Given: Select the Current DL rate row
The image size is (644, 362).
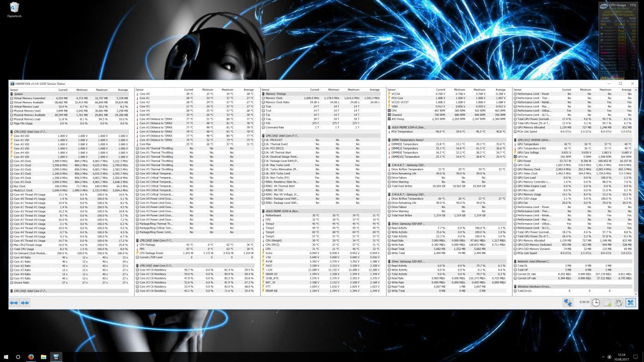Looking at the screenshot, I should [x=572, y=274].
